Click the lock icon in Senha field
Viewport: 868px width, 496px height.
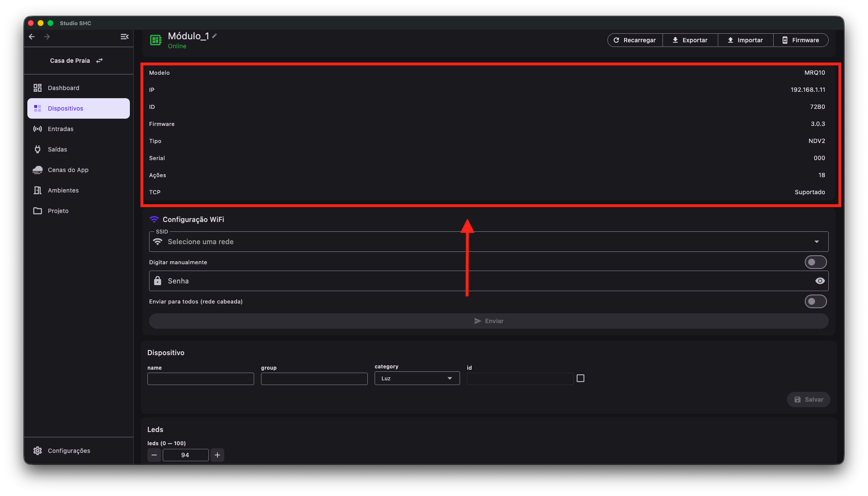158,281
